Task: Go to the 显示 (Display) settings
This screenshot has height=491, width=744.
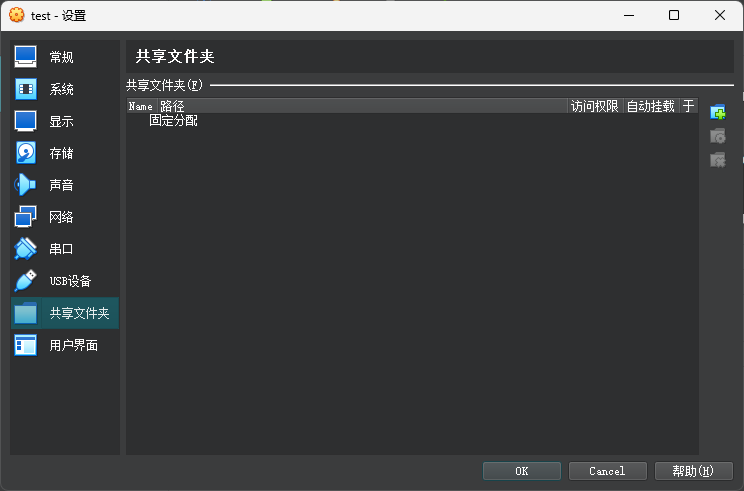Action: [x=61, y=121]
